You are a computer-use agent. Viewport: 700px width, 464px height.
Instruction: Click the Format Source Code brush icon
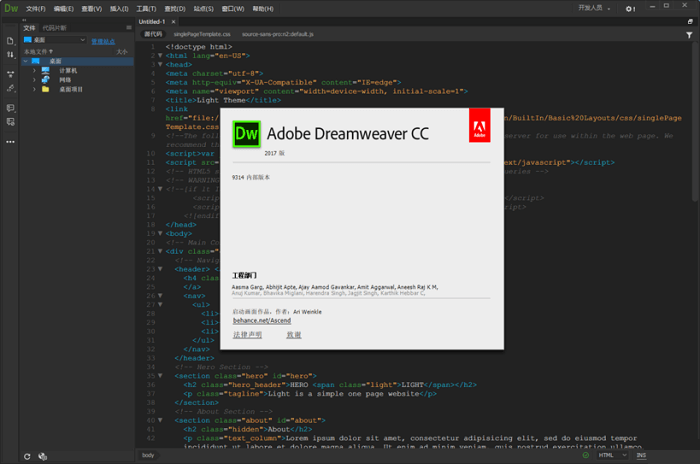click(10, 88)
